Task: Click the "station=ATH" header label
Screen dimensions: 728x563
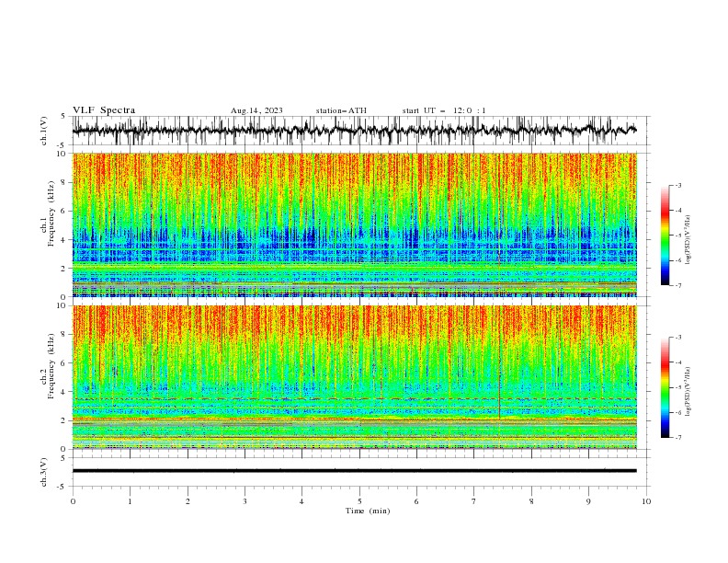Action: 341,110
